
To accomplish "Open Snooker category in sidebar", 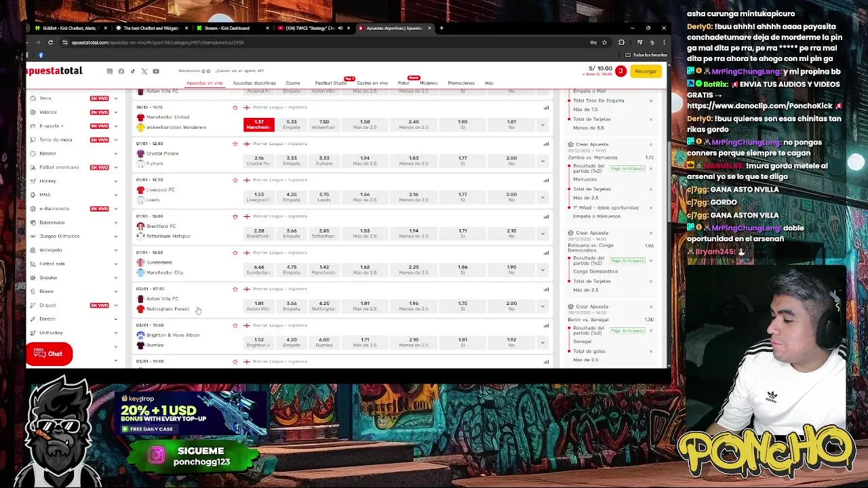I will tap(48, 277).
